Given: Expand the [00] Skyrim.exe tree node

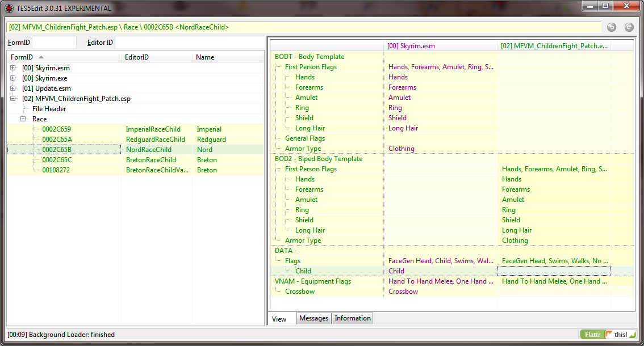Looking at the screenshot, I should pos(13,78).
